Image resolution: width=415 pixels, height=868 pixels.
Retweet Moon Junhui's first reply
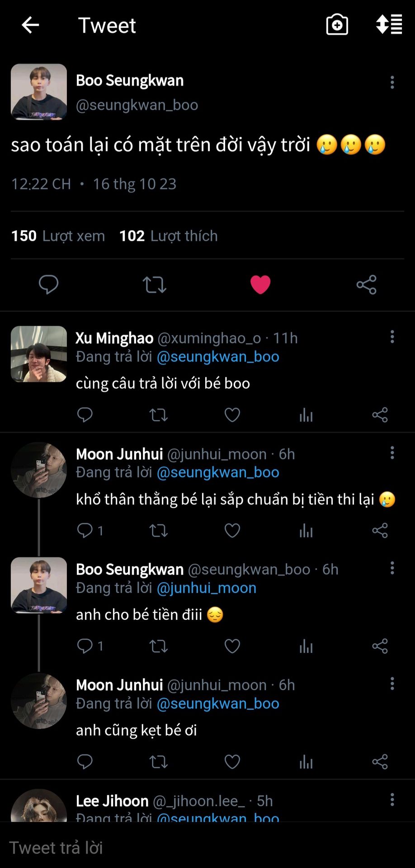pos(158,530)
